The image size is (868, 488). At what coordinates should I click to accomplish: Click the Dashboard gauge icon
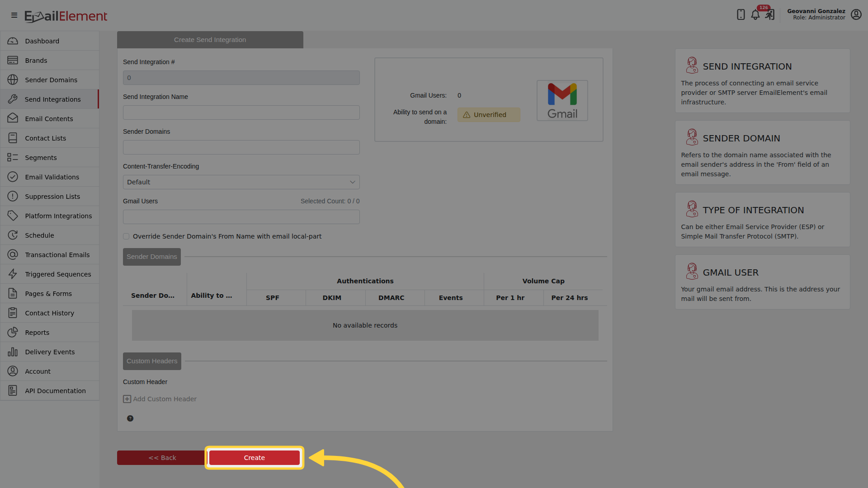pos(13,41)
